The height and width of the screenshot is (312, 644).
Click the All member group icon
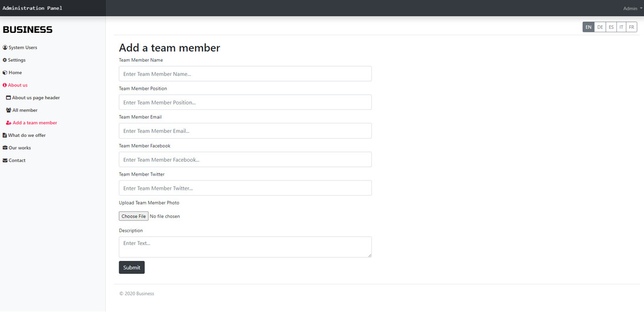tap(9, 110)
